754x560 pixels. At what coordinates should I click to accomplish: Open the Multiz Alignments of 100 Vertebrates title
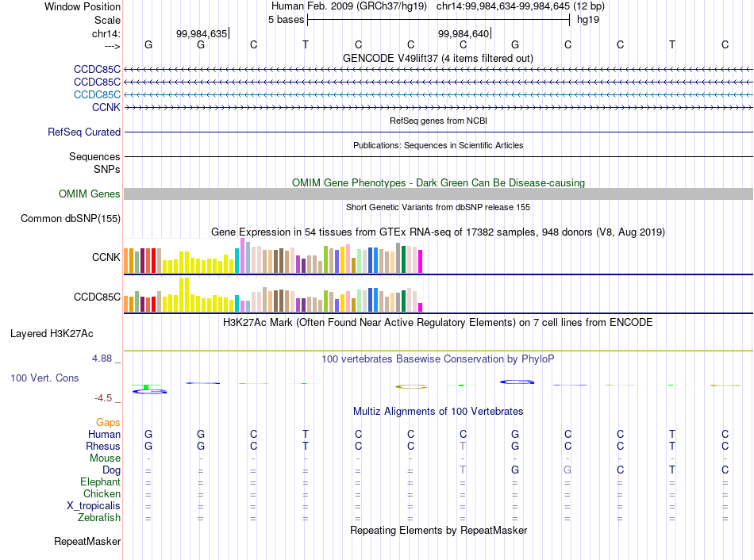[x=438, y=412]
